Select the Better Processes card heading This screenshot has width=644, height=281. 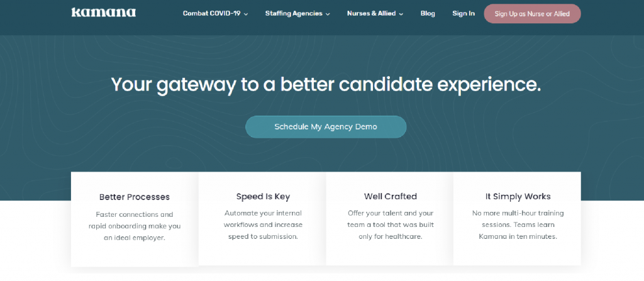pos(135,197)
